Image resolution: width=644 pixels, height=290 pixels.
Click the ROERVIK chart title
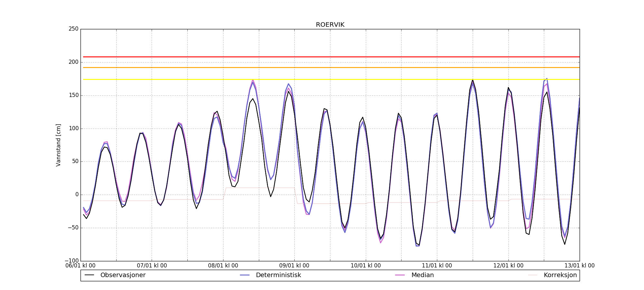pos(330,25)
